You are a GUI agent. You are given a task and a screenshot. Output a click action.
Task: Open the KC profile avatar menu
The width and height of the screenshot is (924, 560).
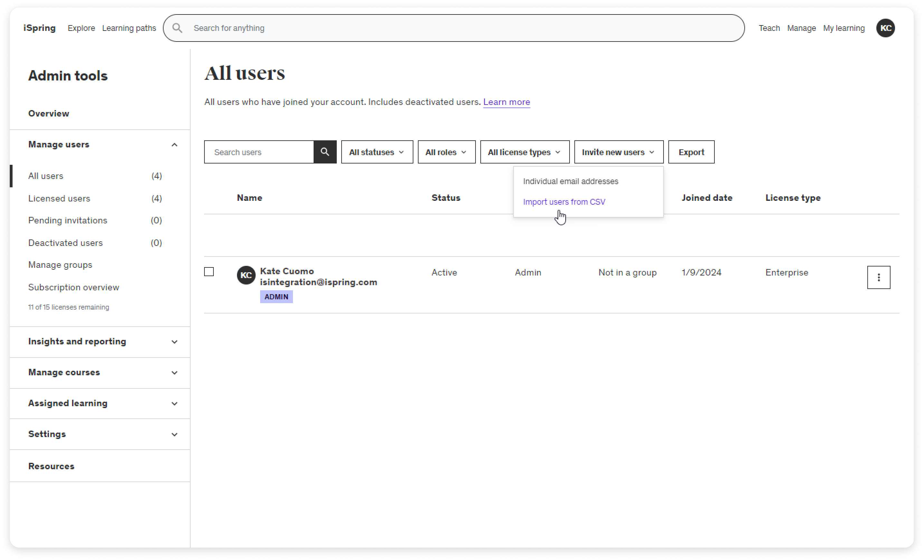(885, 28)
